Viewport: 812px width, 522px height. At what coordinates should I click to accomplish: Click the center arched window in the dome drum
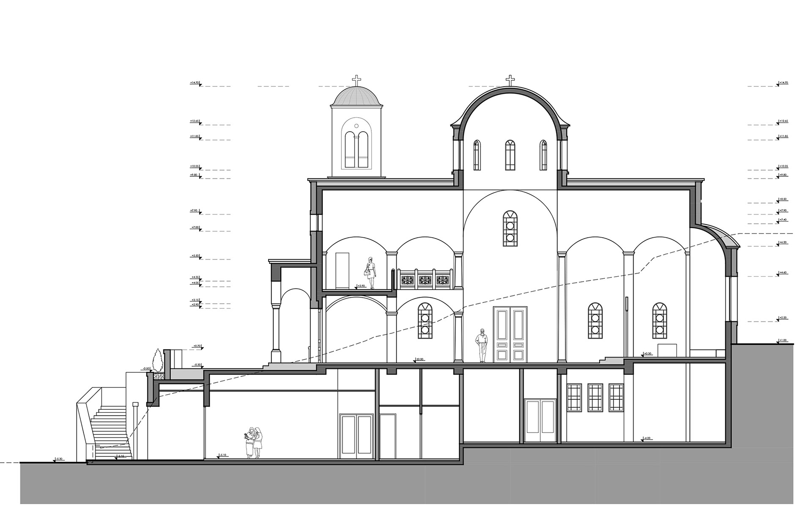coord(510,155)
